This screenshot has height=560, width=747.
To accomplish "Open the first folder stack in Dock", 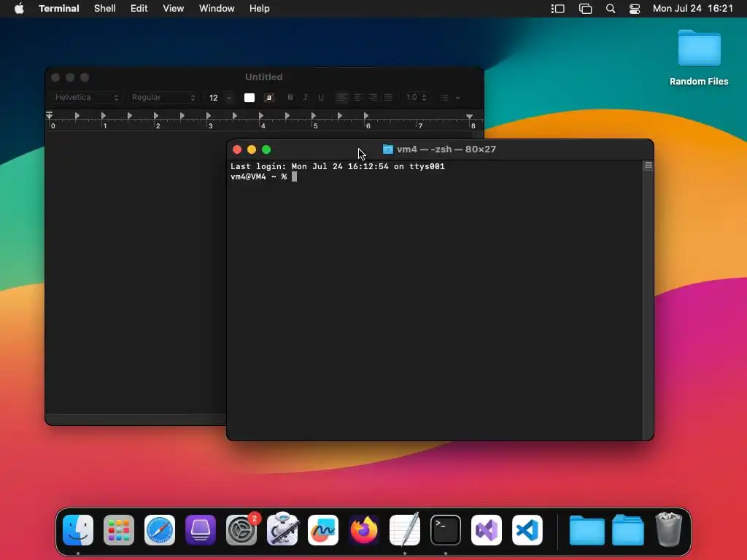I will (587, 530).
